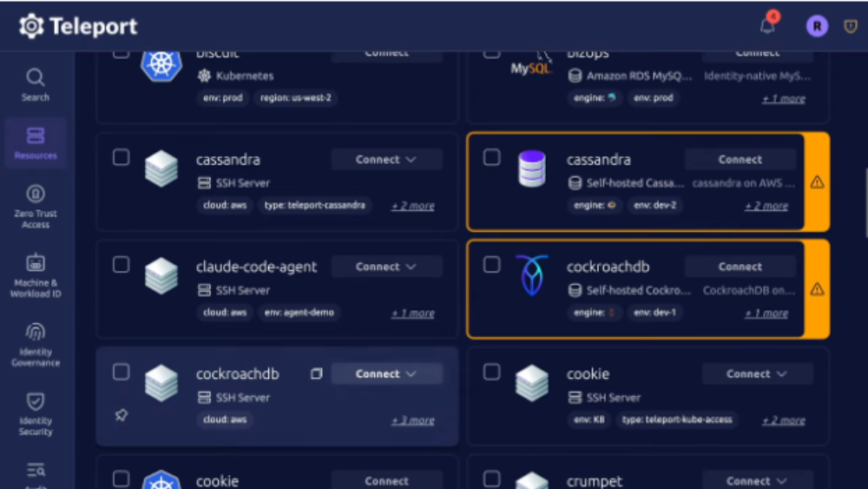Click the 'region: us-west-2' label
This screenshot has height=489, width=868.
click(296, 98)
